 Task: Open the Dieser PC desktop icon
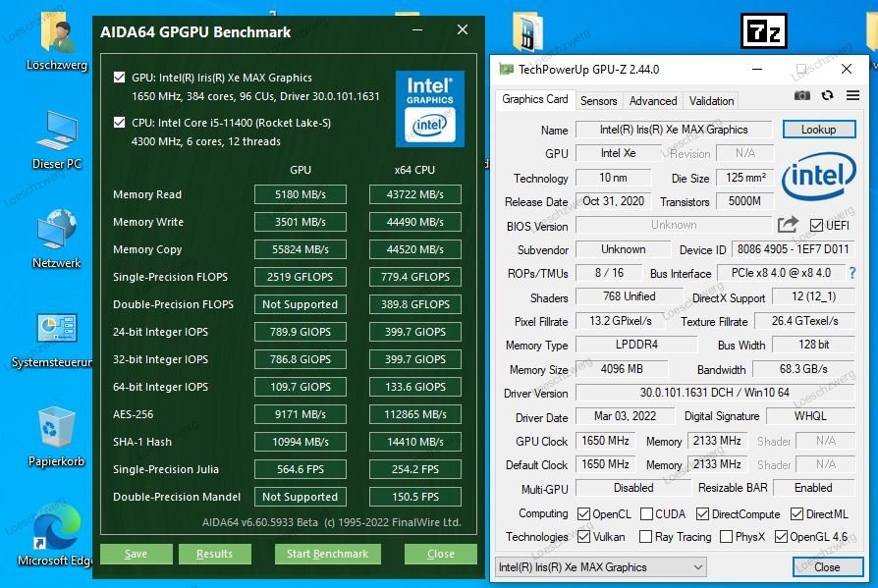click(x=56, y=139)
